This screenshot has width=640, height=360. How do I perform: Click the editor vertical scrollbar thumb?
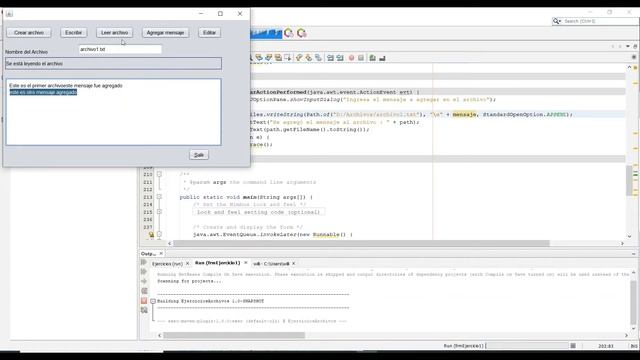[629, 180]
